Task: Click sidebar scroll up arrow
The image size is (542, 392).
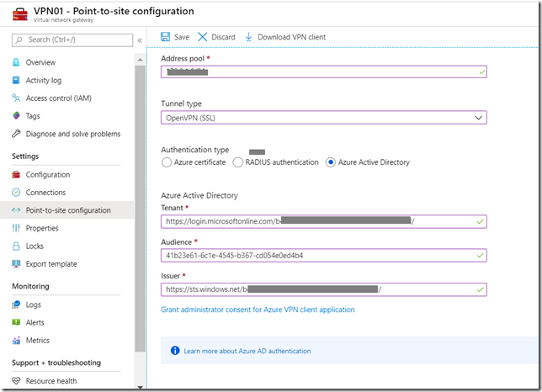Action: (x=140, y=60)
